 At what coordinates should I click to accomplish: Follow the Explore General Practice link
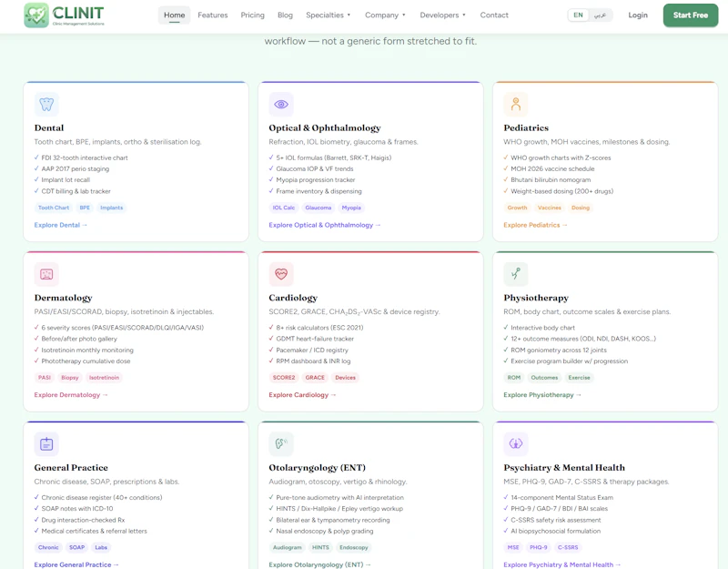76,564
